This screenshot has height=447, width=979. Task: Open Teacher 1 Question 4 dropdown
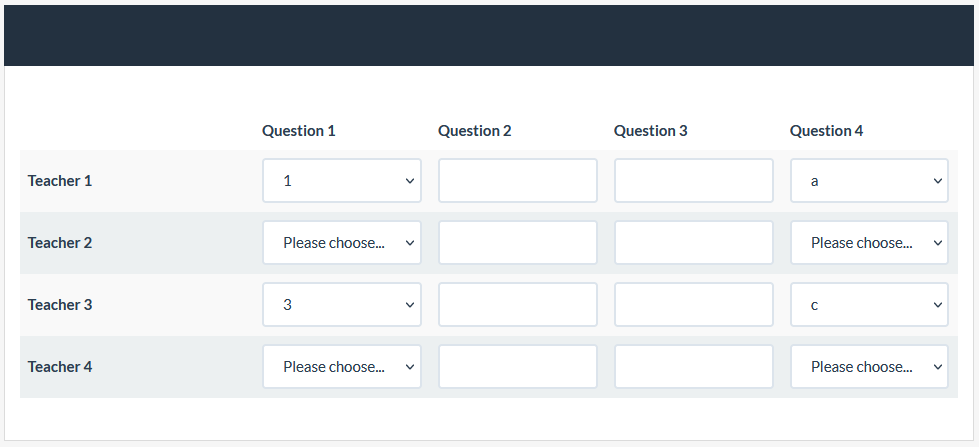[869, 181]
